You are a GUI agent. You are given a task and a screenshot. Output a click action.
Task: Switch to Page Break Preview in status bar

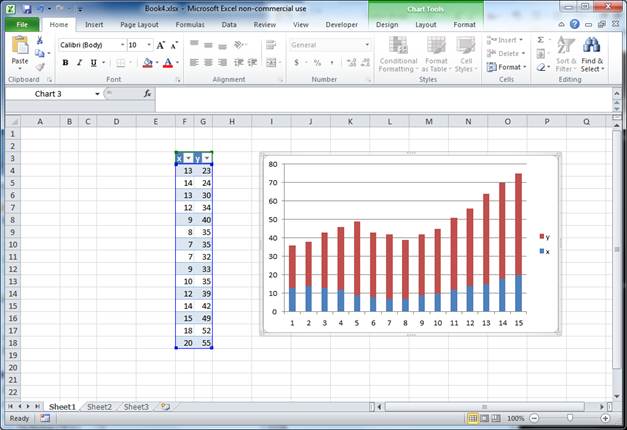pyautogui.click(x=496, y=418)
